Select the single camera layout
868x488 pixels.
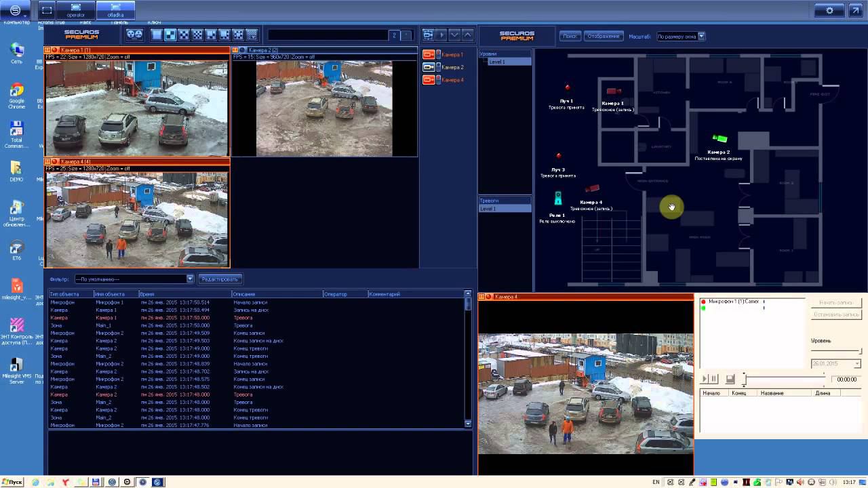(157, 35)
